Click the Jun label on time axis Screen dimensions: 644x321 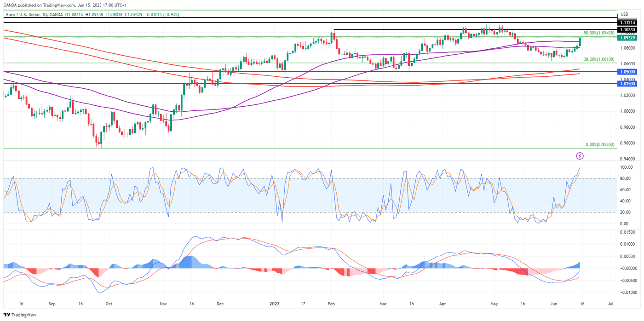pos(553,304)
